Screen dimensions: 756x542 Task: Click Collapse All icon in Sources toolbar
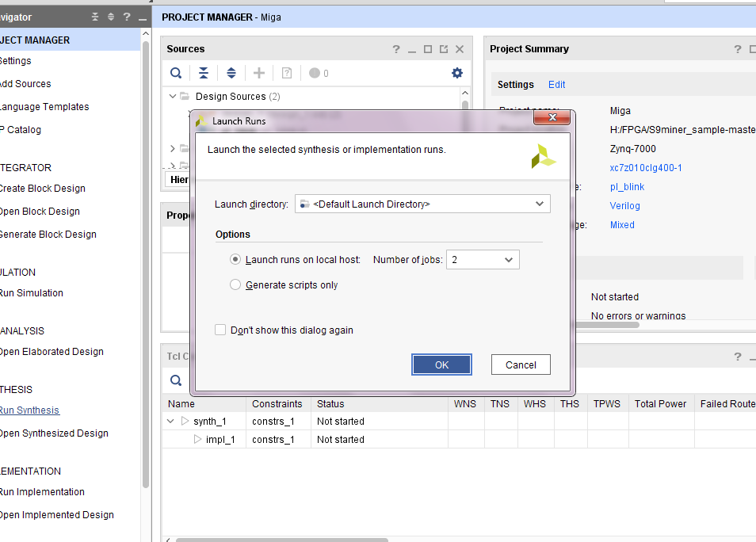click(204, 73)
